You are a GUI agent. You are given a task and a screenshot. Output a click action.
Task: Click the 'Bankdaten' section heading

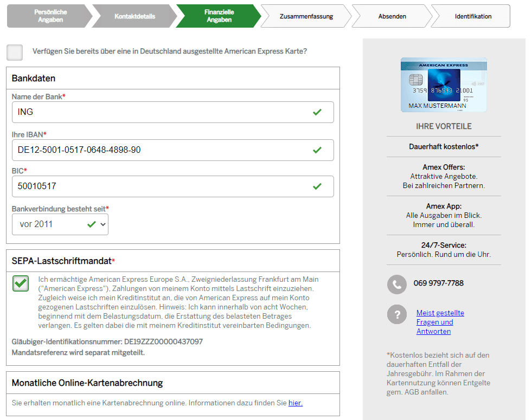click(x=34, y=78)
